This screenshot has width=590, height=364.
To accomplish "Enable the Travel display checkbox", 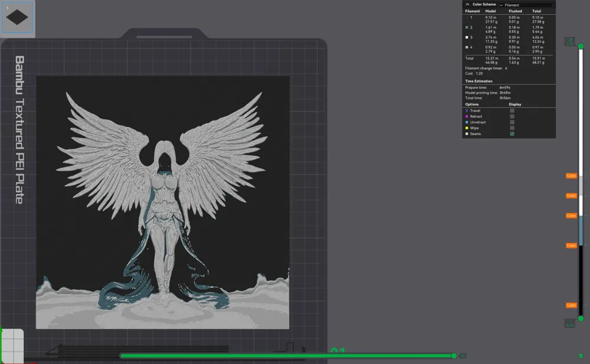I will (x=512, y=111).
